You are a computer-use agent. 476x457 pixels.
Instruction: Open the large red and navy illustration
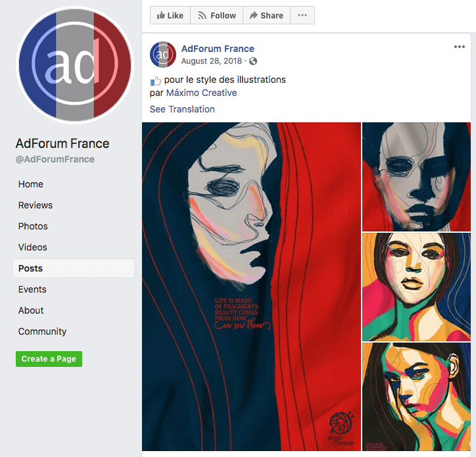point(251,287)
